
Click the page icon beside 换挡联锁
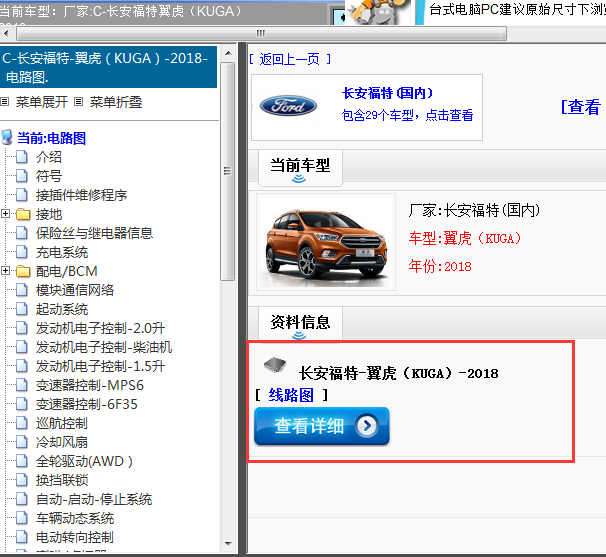[22, 480]
